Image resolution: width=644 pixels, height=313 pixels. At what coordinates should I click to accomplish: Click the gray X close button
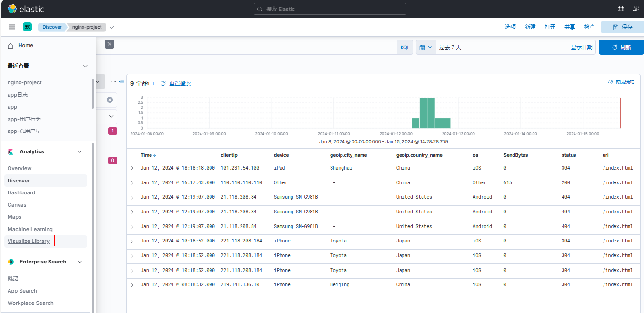pyautogui.click(x=110, y=44)
